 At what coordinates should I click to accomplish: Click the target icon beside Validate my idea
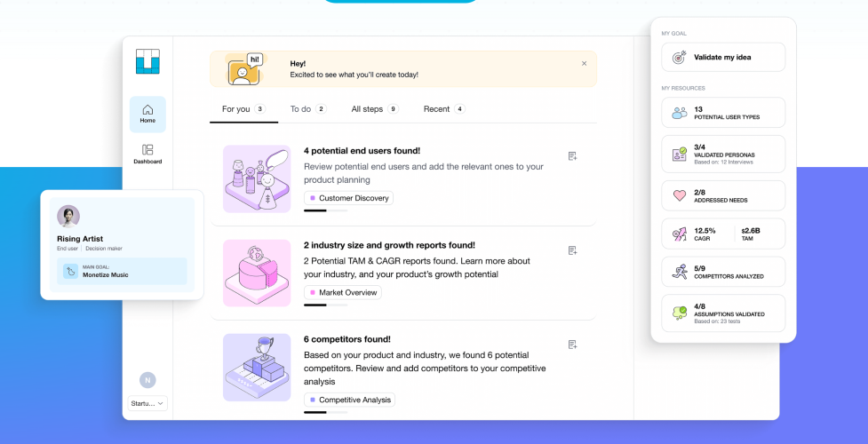pos(680,57)
